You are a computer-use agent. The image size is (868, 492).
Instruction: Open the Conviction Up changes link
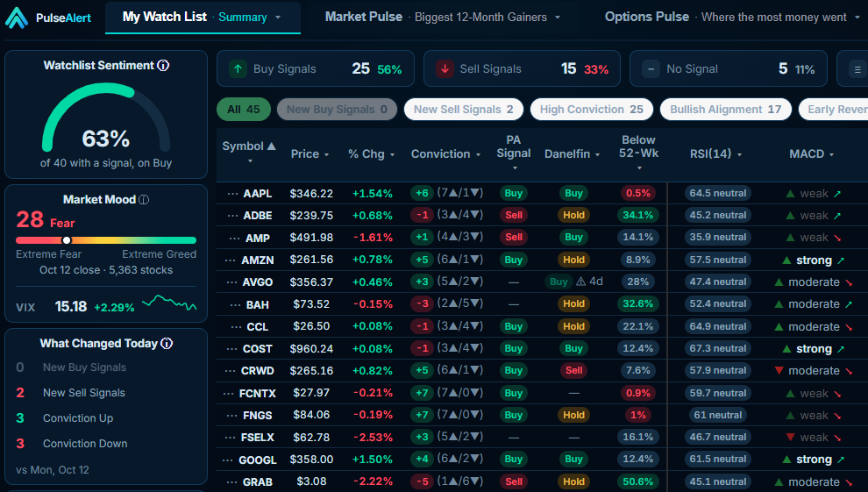tap(78, 418)
